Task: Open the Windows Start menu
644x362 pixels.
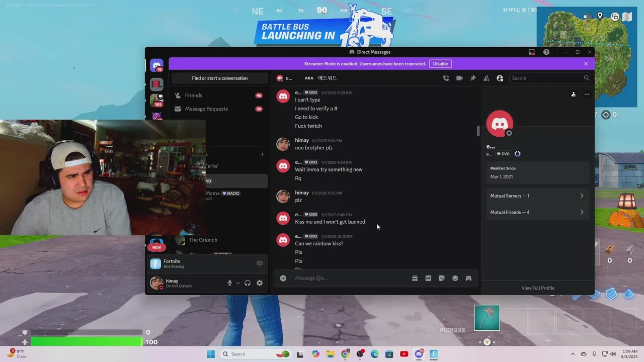Action: (211, 354)
